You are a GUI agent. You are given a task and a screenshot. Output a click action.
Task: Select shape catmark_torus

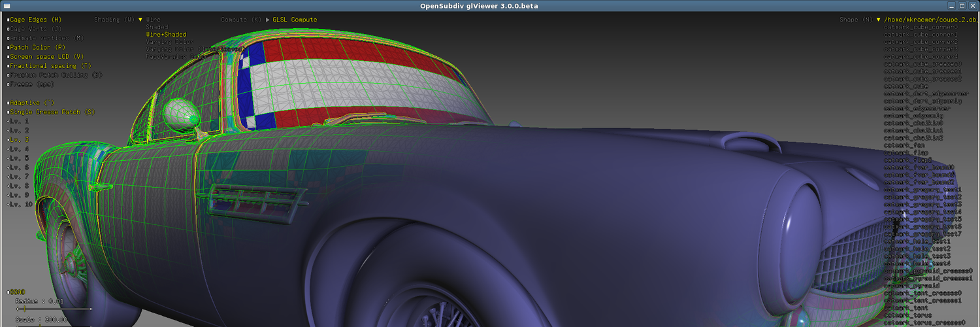coord(909,315)
